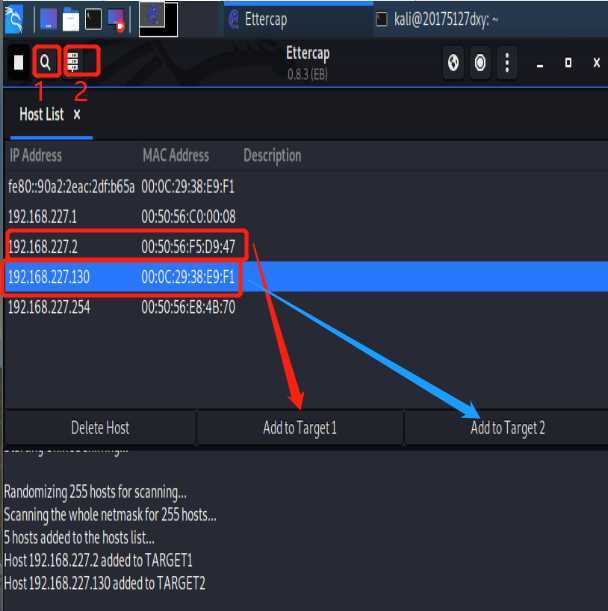Open the Kali dragon applications menu
608x611 pixels.
tap(14, 19)
